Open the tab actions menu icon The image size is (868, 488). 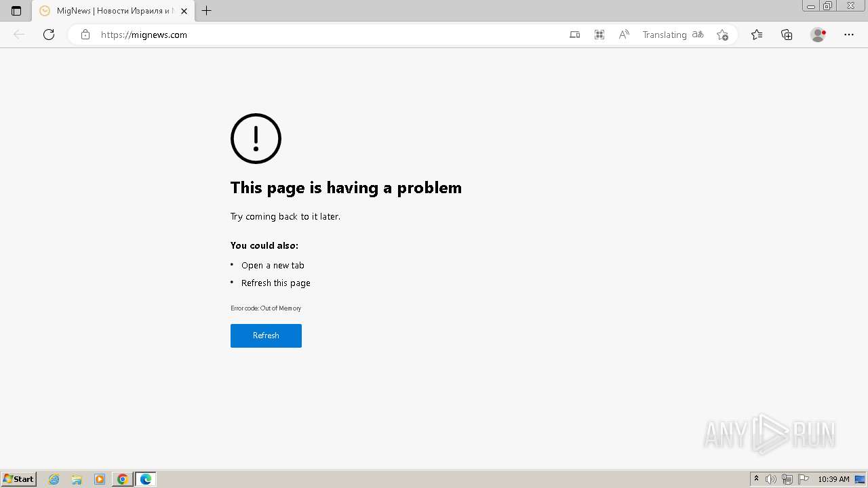pos(16,11)
